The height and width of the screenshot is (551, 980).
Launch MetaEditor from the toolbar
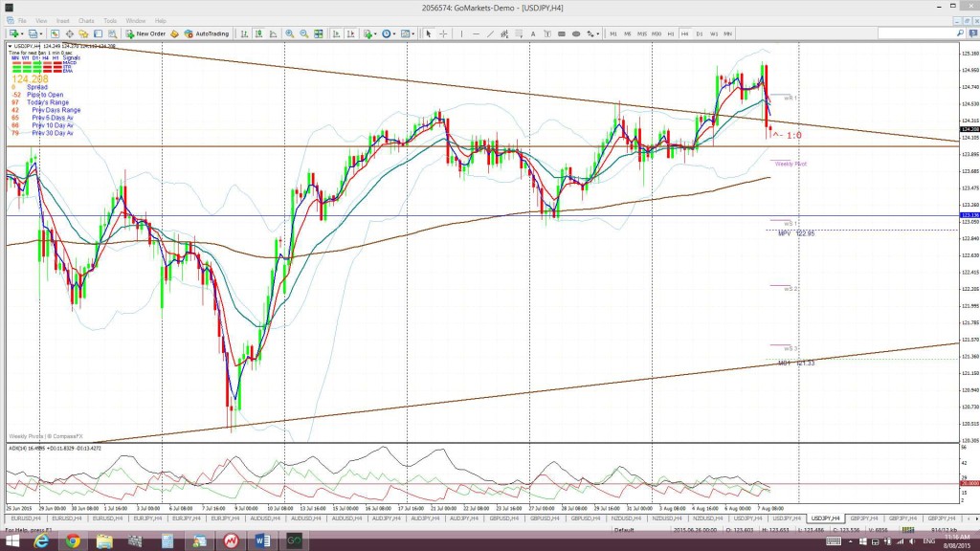[174, 33]
